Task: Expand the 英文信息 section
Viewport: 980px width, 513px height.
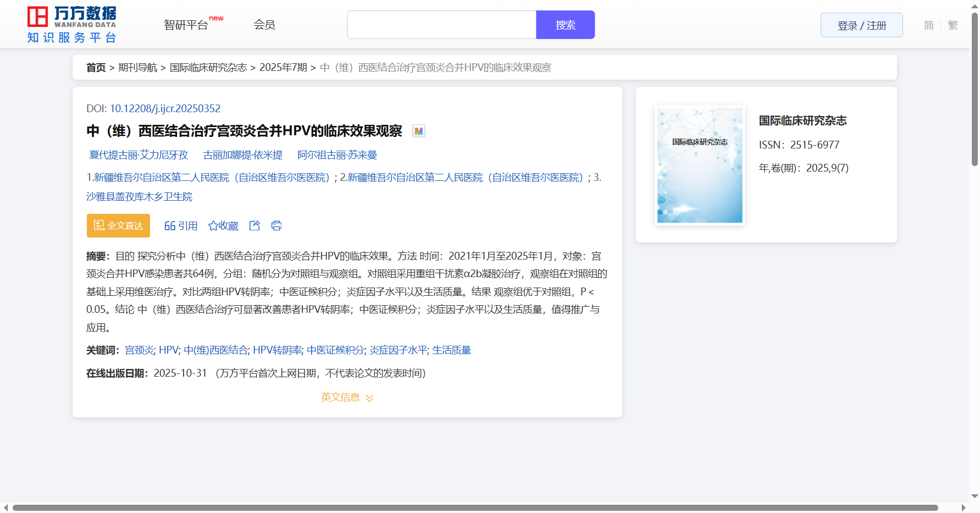Action: tap(347, 398)
